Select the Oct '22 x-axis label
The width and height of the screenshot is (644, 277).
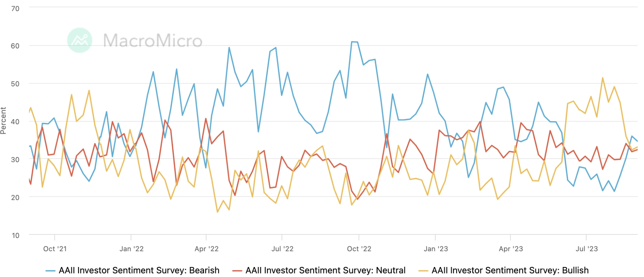359,249
